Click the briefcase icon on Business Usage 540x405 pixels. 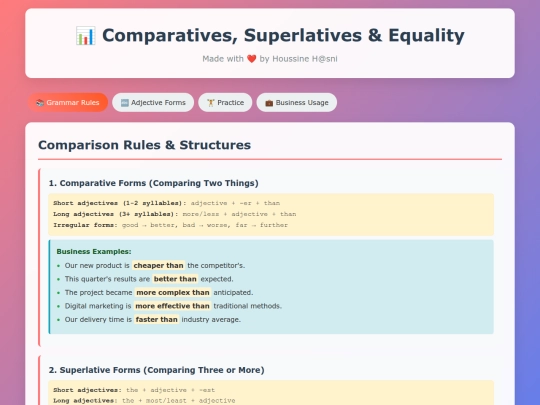(x=269, y=103)
